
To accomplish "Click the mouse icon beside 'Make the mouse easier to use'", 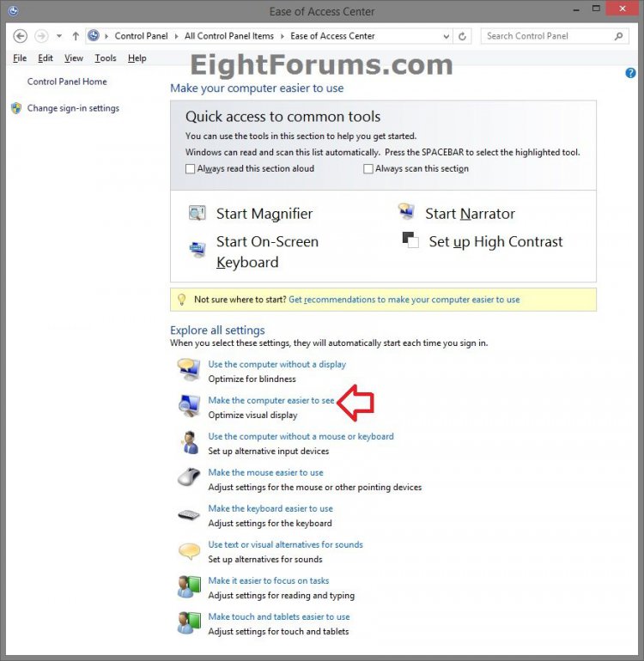I will tap(189, 477).
